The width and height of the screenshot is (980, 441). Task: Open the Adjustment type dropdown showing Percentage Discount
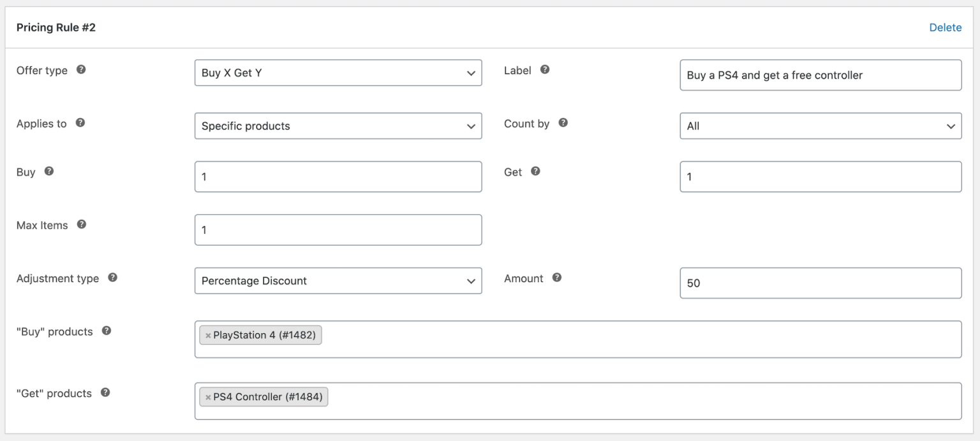(x=338, y=281)
